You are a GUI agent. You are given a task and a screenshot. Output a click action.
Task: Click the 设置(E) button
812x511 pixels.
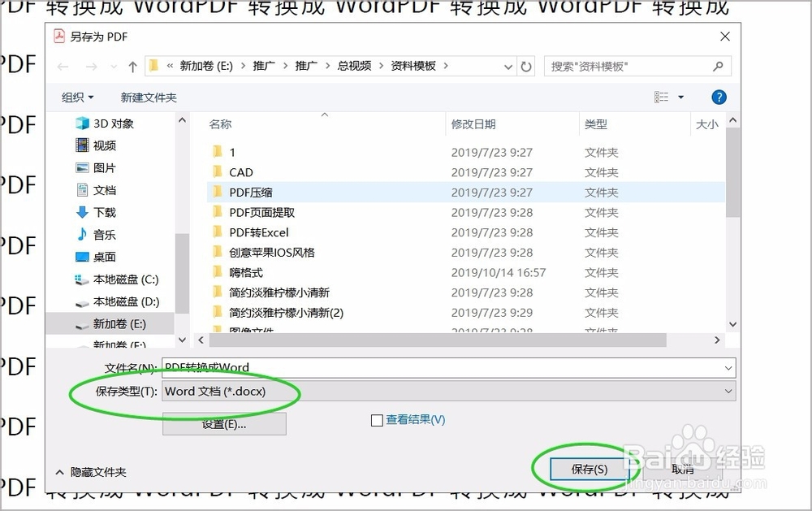(x=223, y=423)
